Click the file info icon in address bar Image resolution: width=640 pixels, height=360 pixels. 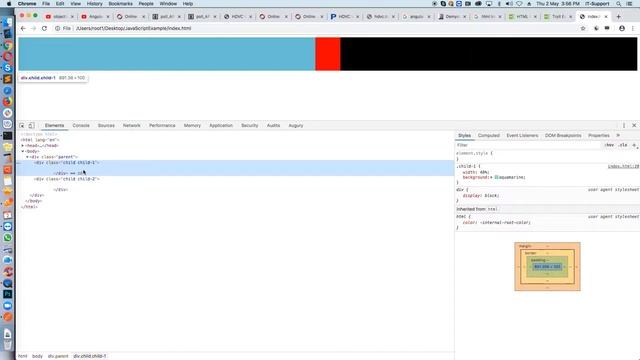point(58,28)
